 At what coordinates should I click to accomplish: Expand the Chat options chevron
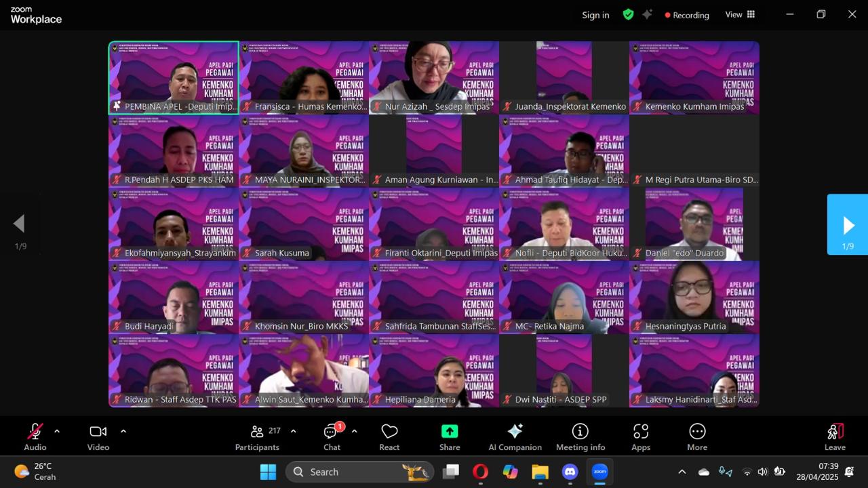click(354, 431)
